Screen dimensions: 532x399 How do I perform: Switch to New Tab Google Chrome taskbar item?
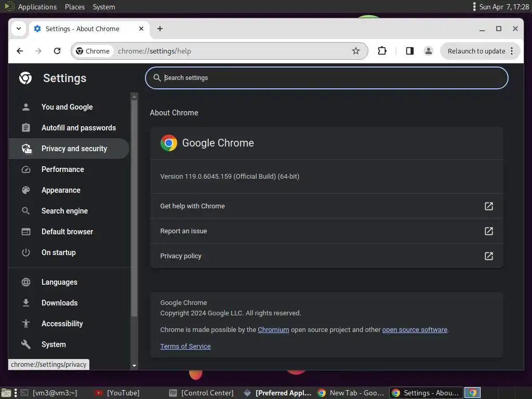(351, 393)
